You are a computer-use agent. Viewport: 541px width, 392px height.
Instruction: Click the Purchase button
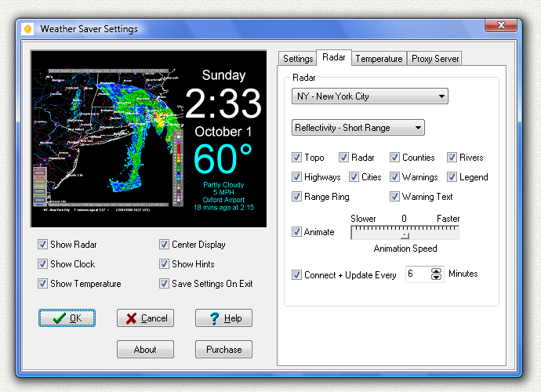click(x=223, y=350)
